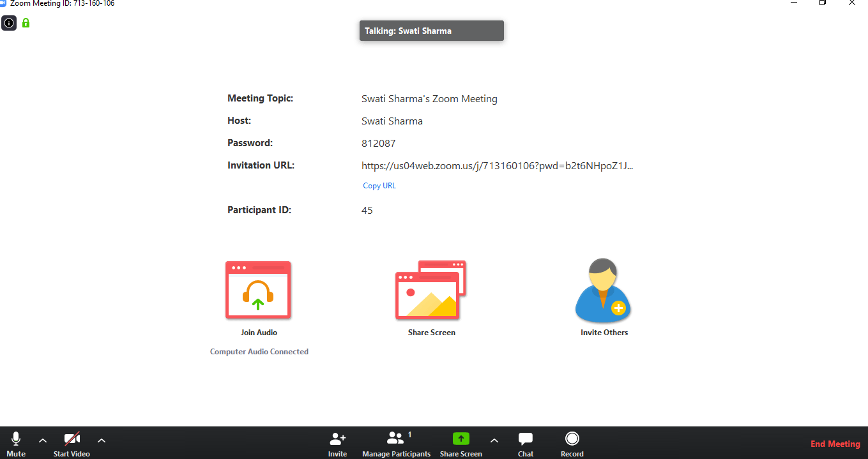
Task: Open the Manage Participants panel
Action: 396,444
